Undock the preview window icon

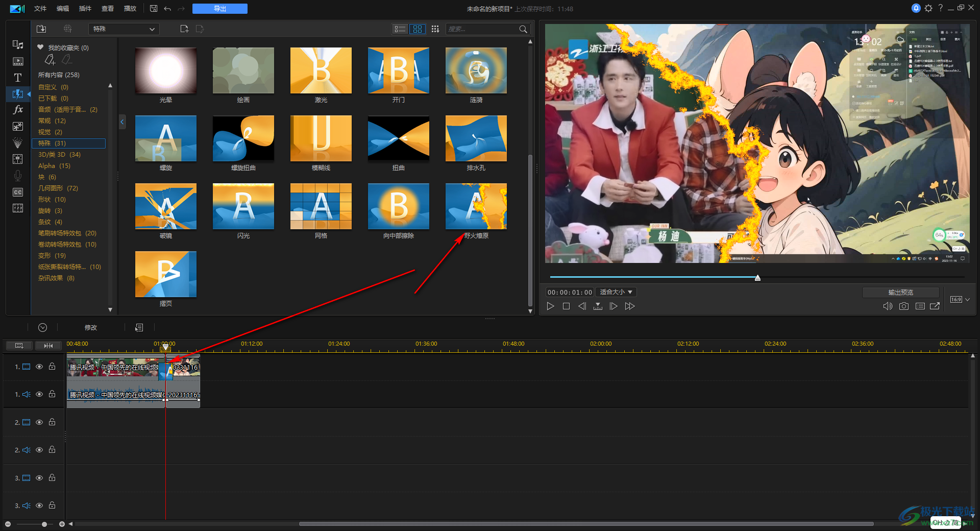tap(935, 306)
